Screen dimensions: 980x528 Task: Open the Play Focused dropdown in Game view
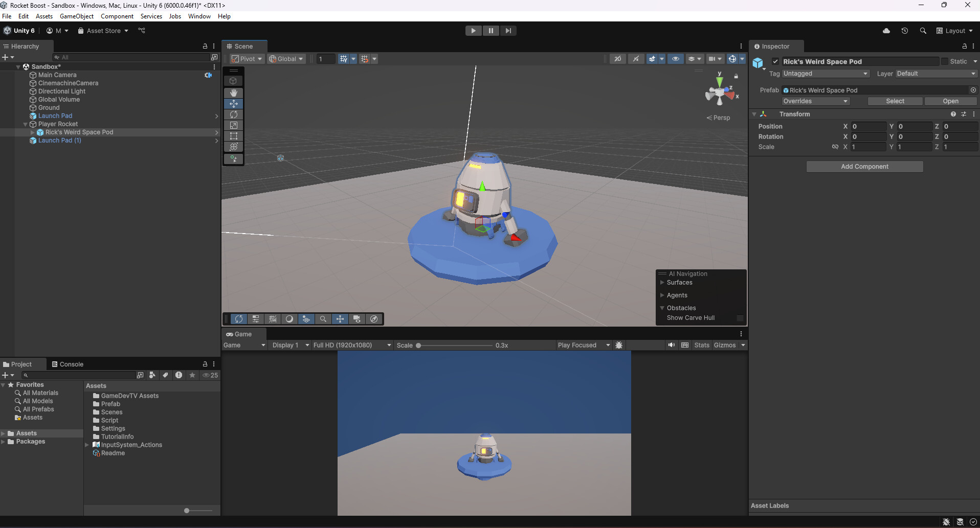tap(583, 345)
